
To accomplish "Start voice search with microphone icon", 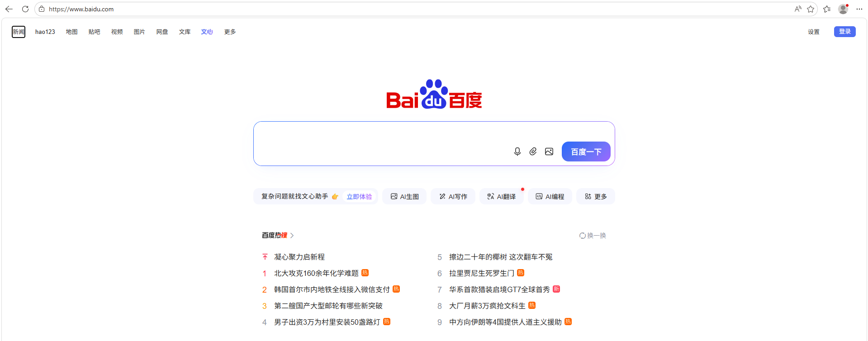I will coord(517,152).
